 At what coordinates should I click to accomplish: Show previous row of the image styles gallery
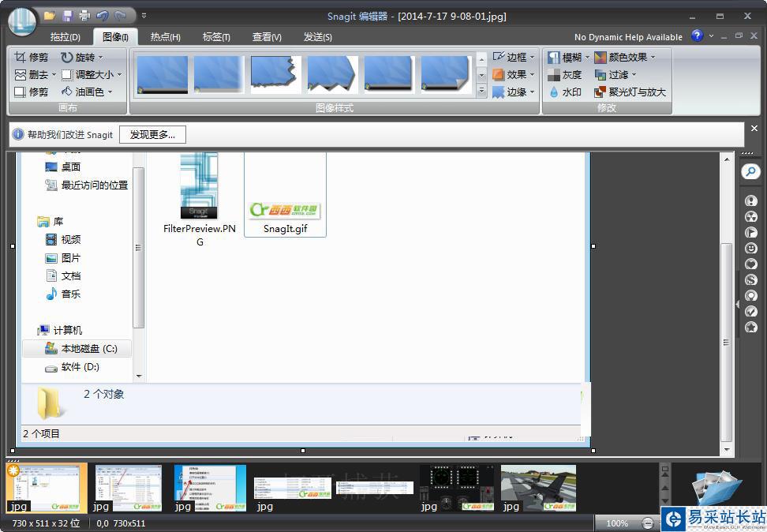click(482, 59)
